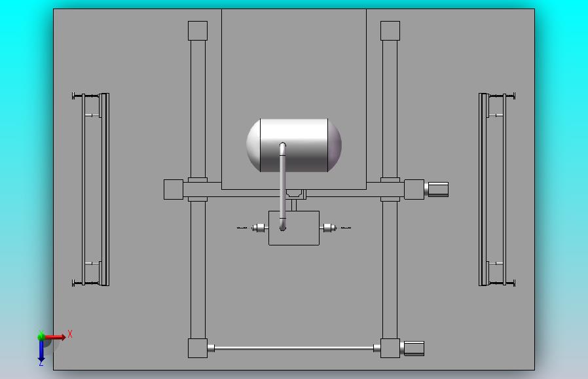
Task: Click the bottom-left square corner block
Action: (198, 348)
